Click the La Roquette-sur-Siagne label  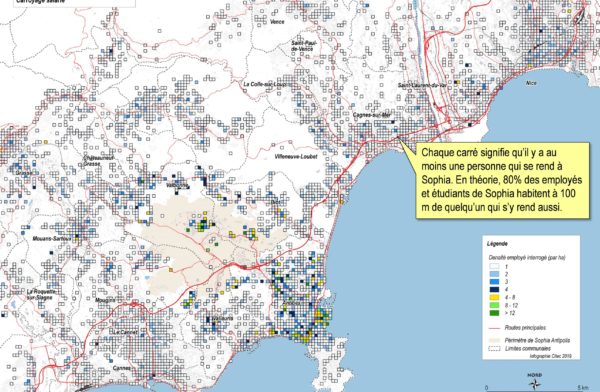[41, 294]
